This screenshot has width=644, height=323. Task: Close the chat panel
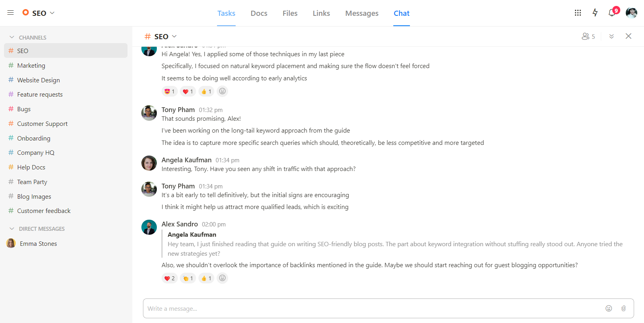[629, 36]
